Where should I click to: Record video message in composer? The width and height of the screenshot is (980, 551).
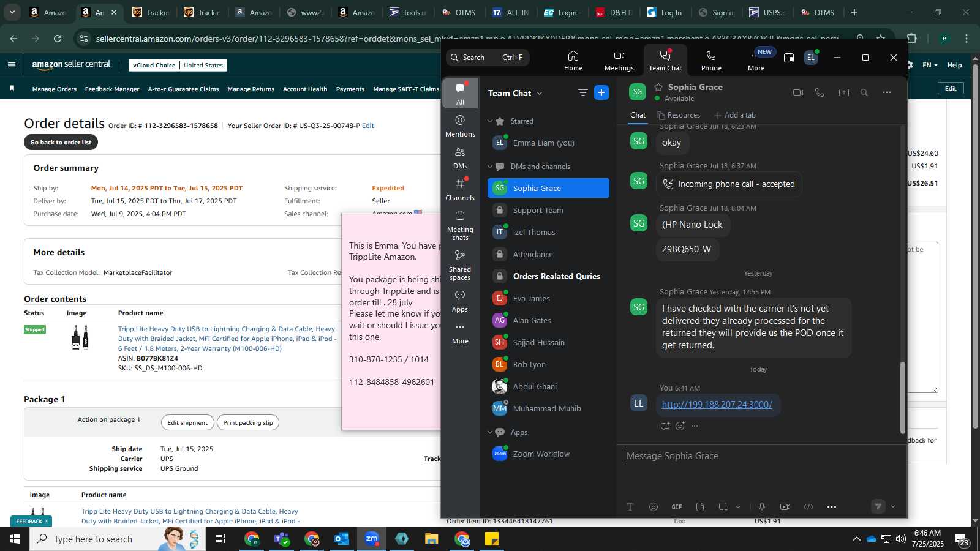(785, 507)
